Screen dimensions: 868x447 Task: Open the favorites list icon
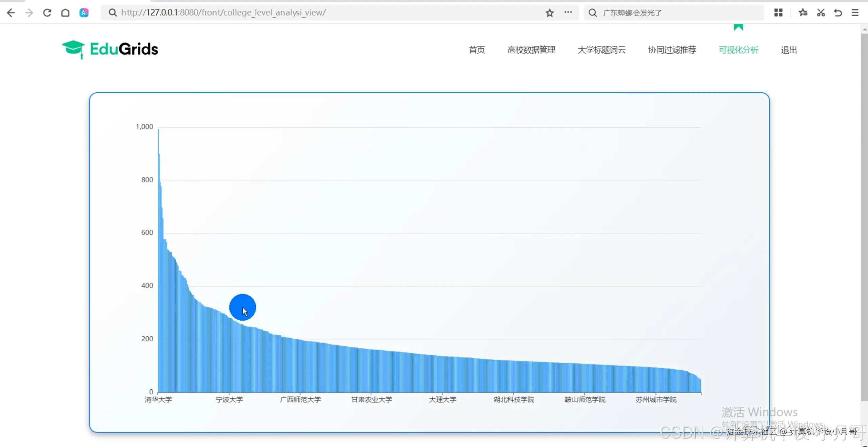803,13
